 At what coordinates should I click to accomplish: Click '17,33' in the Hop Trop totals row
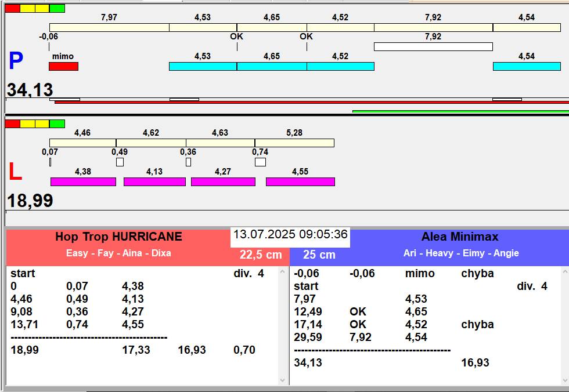136,350
